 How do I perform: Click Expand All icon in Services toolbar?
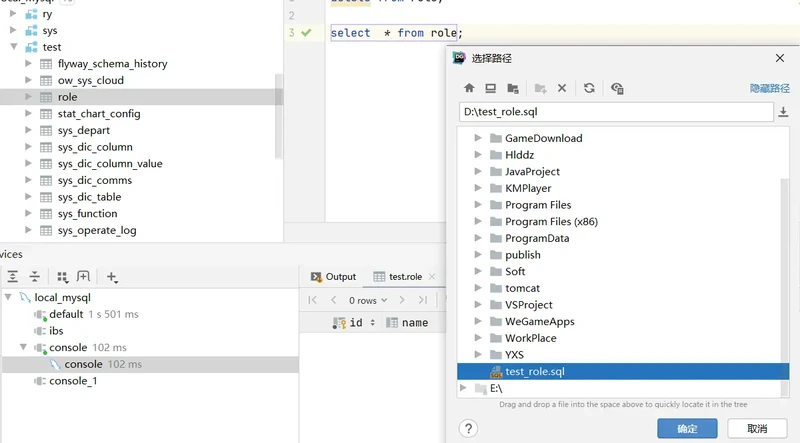click(x=13, y=277)
